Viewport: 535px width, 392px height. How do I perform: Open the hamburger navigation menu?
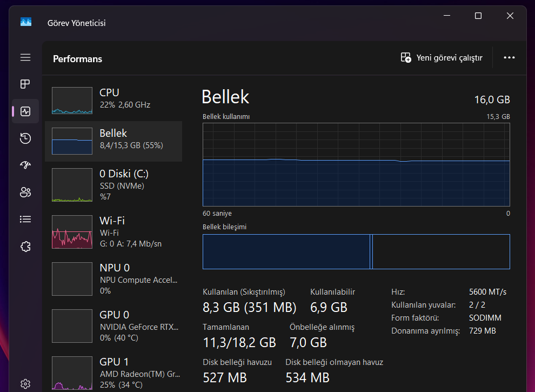25,57
